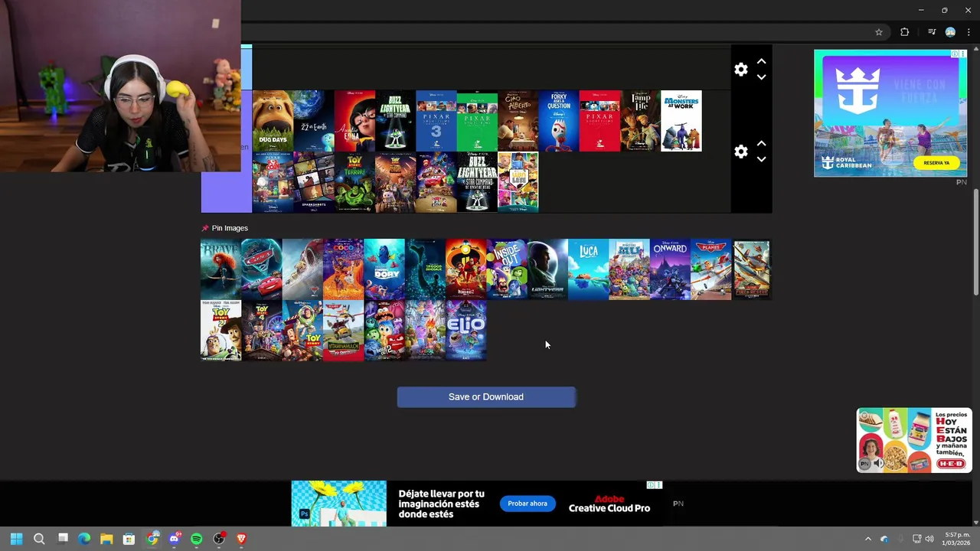Open File Explorer from the taskbar

(106, 539)
